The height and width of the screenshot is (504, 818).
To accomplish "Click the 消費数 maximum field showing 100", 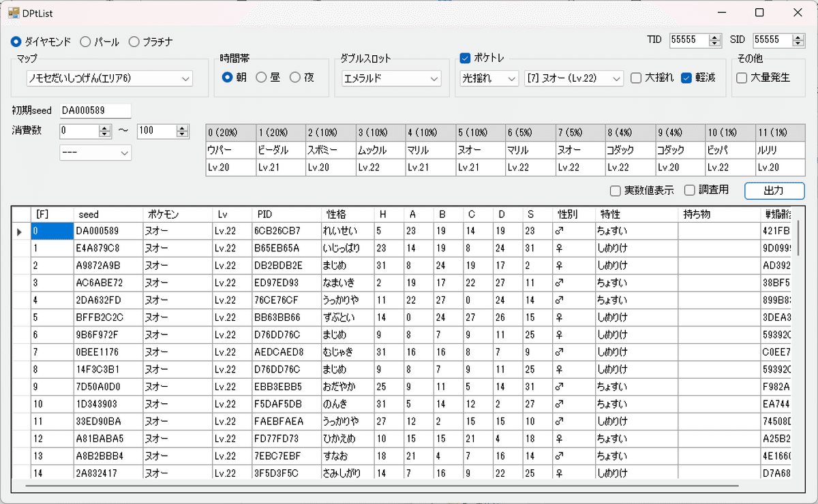I will 157,131.
